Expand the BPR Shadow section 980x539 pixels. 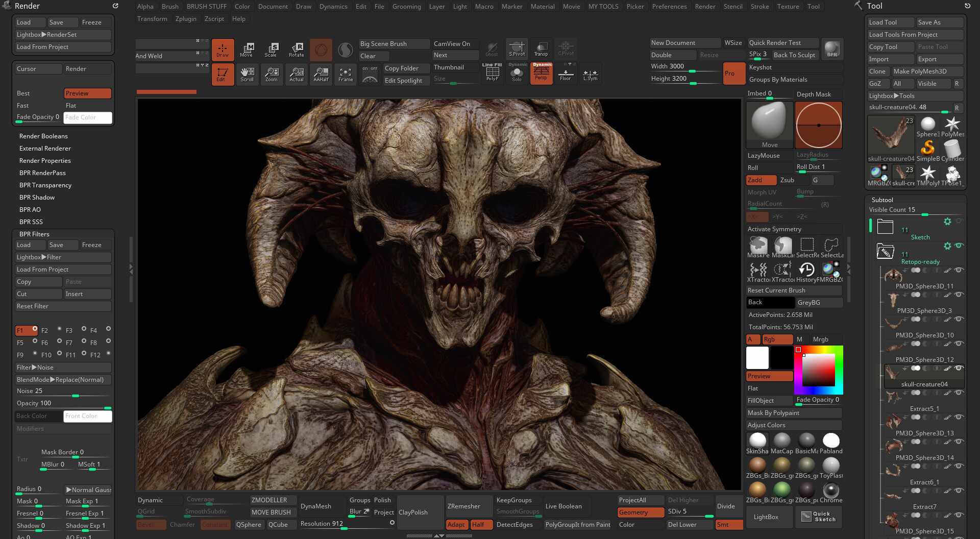(x=36, y=197)
